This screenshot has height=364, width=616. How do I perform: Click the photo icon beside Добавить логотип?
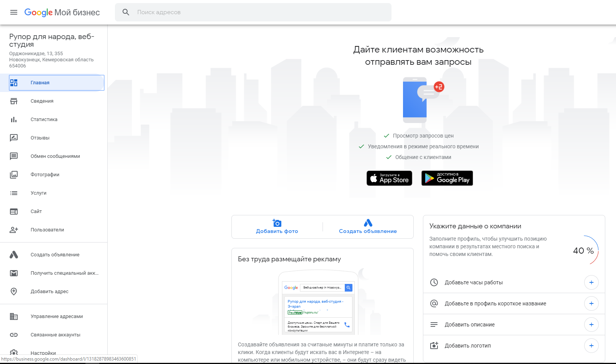434,346
